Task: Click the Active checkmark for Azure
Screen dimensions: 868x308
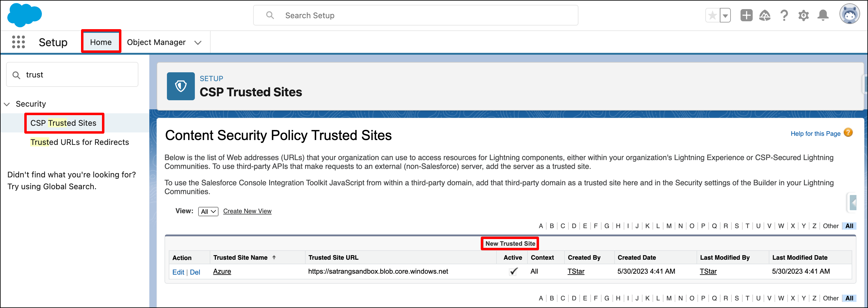Action: pyautogui.click(x=513, y=271)
